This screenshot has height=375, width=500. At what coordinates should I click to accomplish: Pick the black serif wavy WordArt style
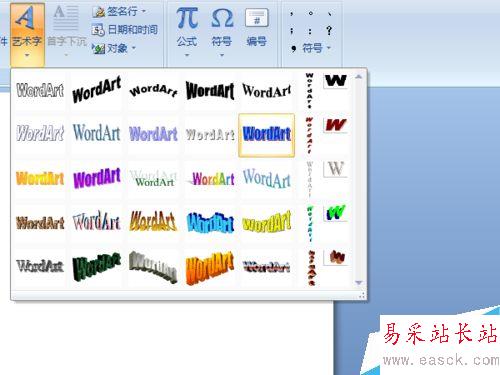(267, 90)
